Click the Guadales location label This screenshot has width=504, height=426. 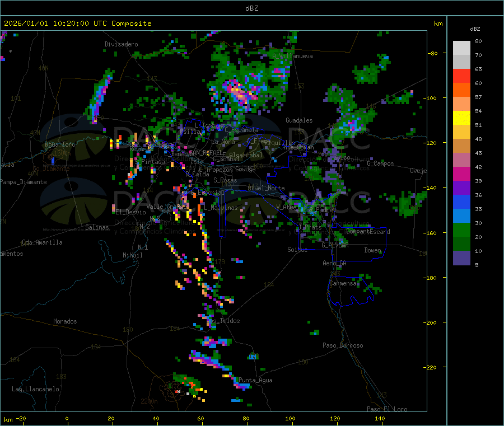click(x=299, y=120)
